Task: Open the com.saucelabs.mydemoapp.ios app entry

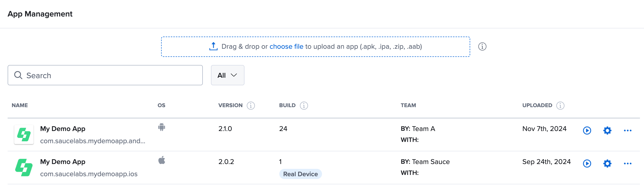Action: point(89,174)
